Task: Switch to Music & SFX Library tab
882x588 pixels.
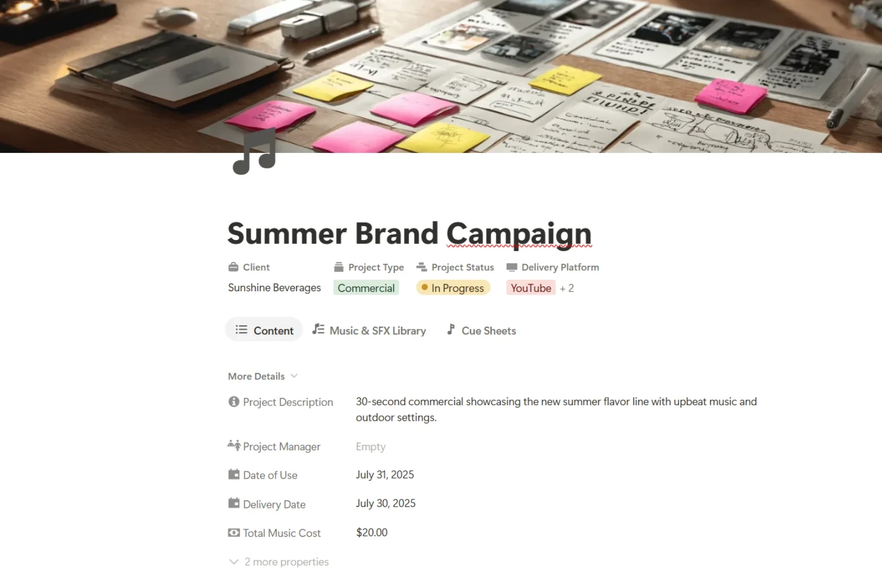Action: (x=370, y=330)
